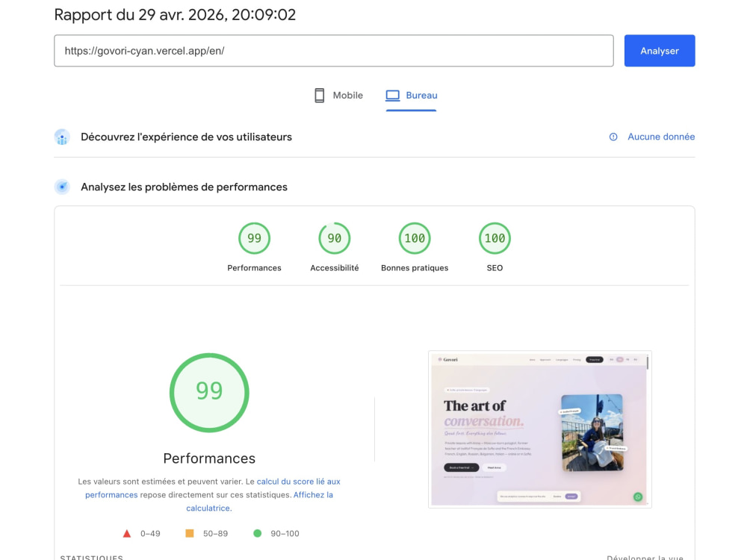
Task: Click the red triangle 0–49 legend icon
Action: coord(127,533)
